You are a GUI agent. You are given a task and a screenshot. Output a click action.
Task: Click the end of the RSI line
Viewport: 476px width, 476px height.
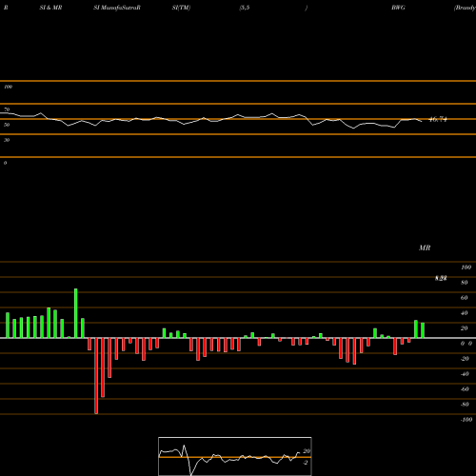tap(422, 121)
